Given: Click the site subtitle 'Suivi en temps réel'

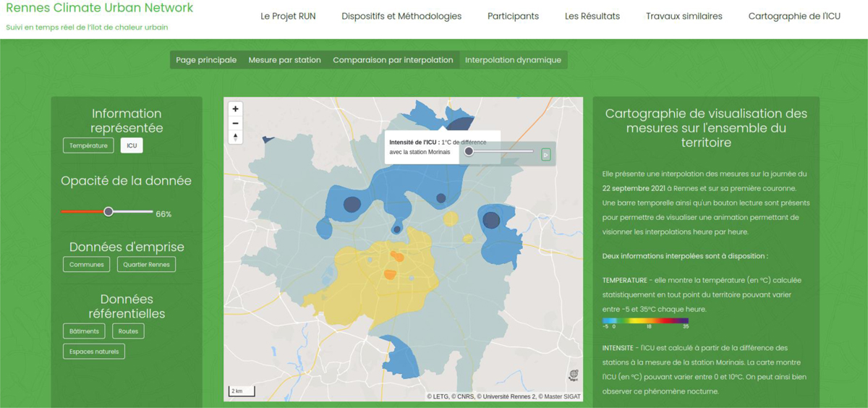Looking at the screenshot, I should [x=87, y=27].
